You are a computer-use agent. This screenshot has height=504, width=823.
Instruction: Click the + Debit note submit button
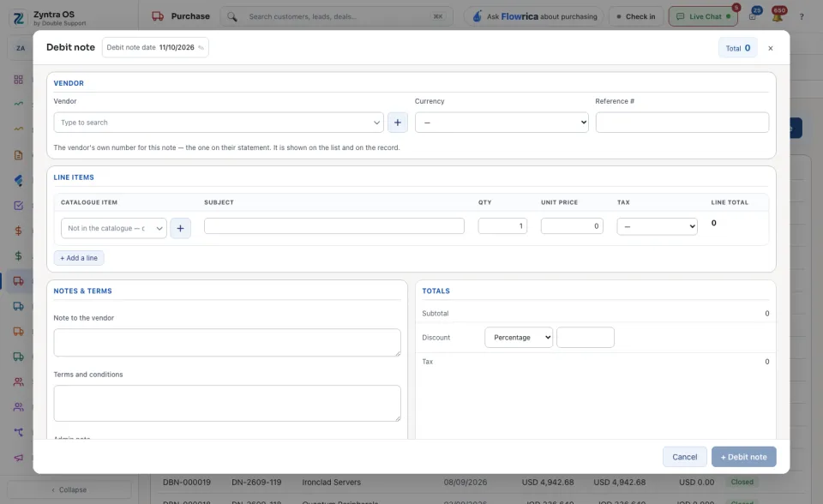pyautogui.click(x=743, y=457)
